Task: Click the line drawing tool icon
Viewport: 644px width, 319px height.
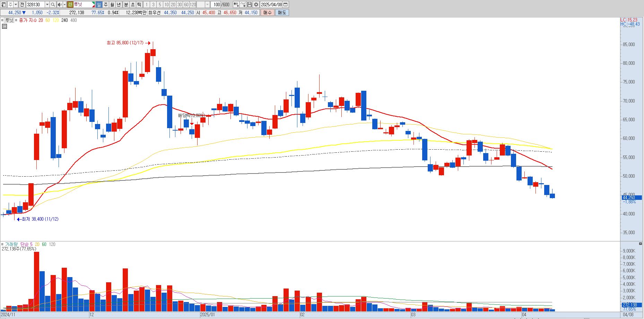Action: tap(243, 5)
